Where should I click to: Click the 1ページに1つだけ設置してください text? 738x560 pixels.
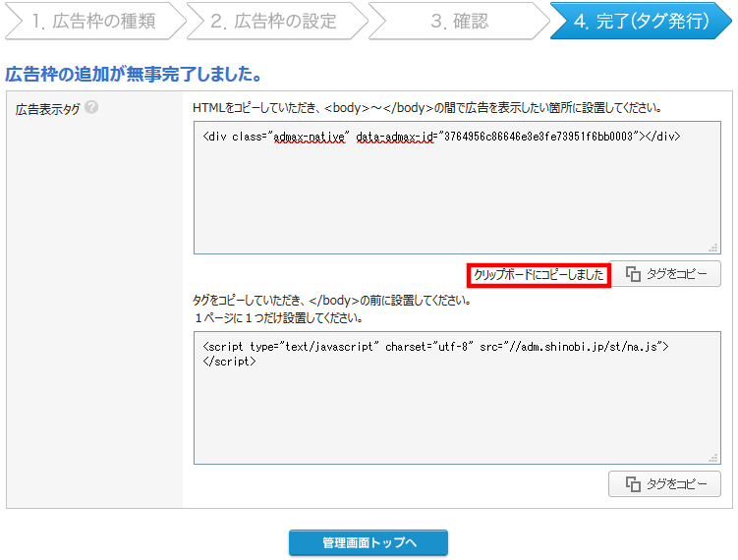279,318
